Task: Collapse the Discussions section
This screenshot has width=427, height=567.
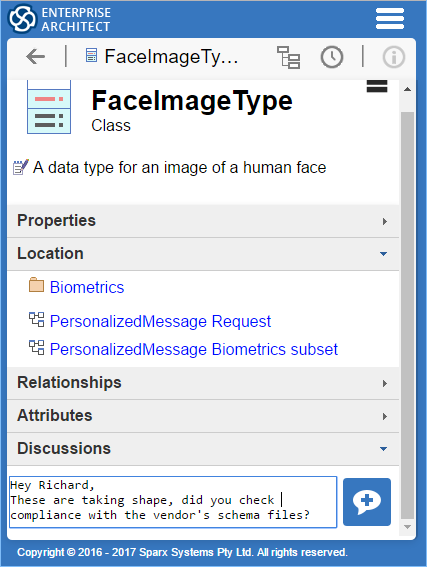Action: pos(203,449)
